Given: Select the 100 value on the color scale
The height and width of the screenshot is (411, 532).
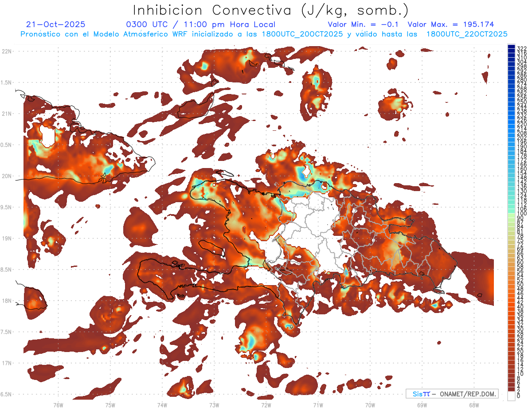Looking at the screenshot, I should pos(522,214).
